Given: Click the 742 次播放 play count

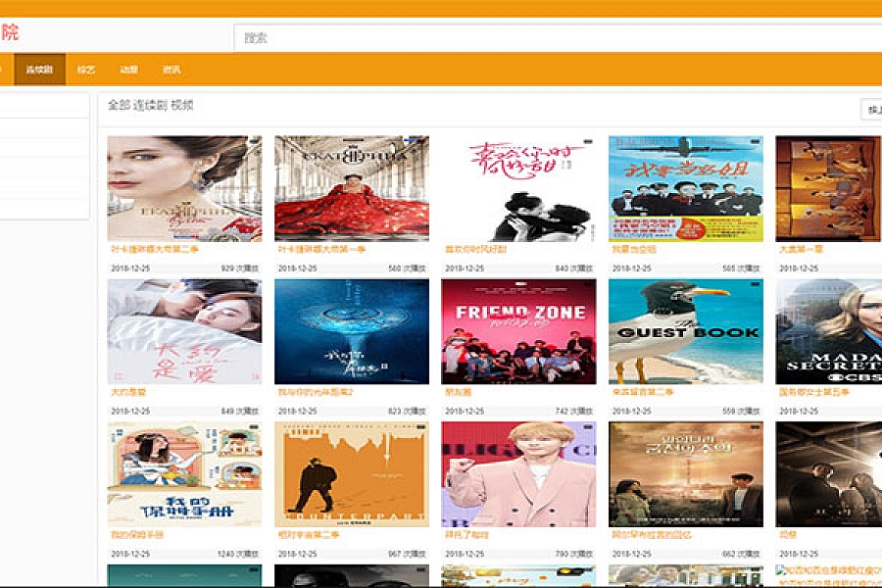Looking at the screenshot, I should pyautogui.click(x=573, y=412).
